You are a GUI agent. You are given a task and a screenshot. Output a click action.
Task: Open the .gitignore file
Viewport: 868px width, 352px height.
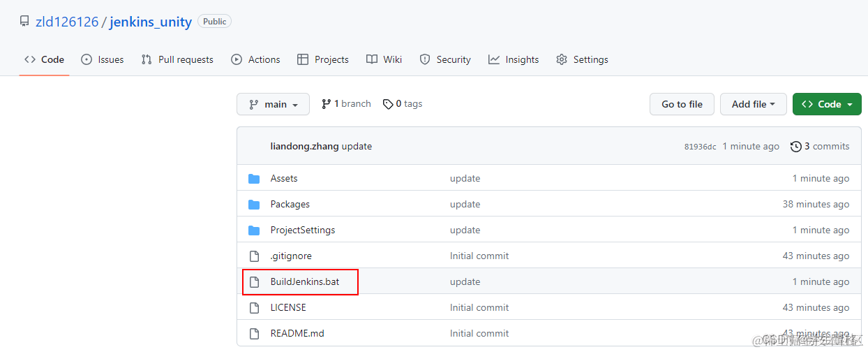pos(291,256)
